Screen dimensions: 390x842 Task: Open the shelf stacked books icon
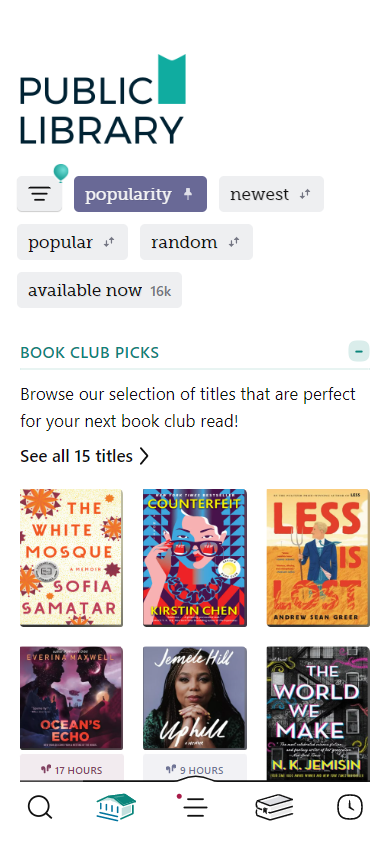(274, 807)
